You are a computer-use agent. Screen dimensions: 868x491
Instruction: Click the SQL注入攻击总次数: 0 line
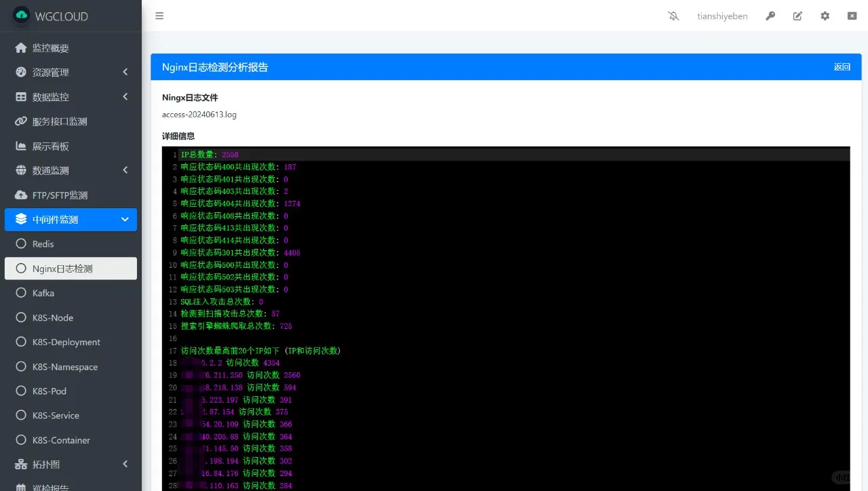click(x=222, y=302)
